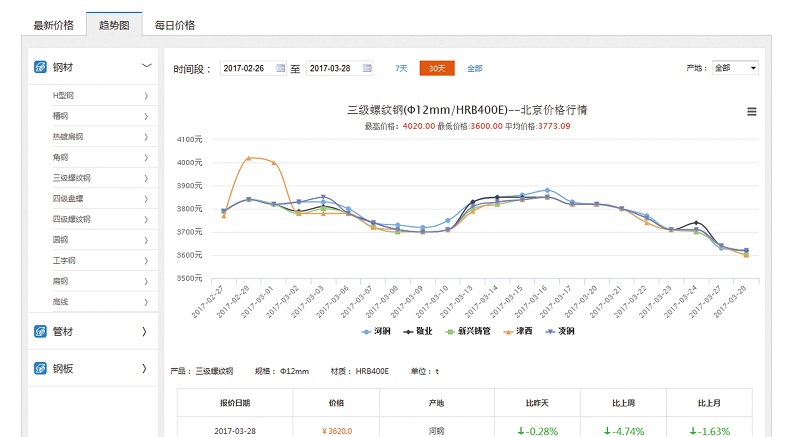Toggle the 敬业 series in chart legend
This screenshot has width=800, height=437.
click(x=419, y=331)
